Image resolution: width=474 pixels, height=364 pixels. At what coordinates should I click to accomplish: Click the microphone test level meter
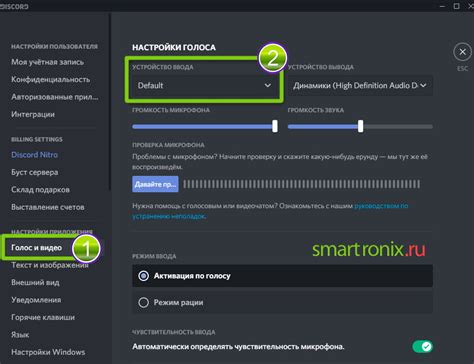coord(302,184)
